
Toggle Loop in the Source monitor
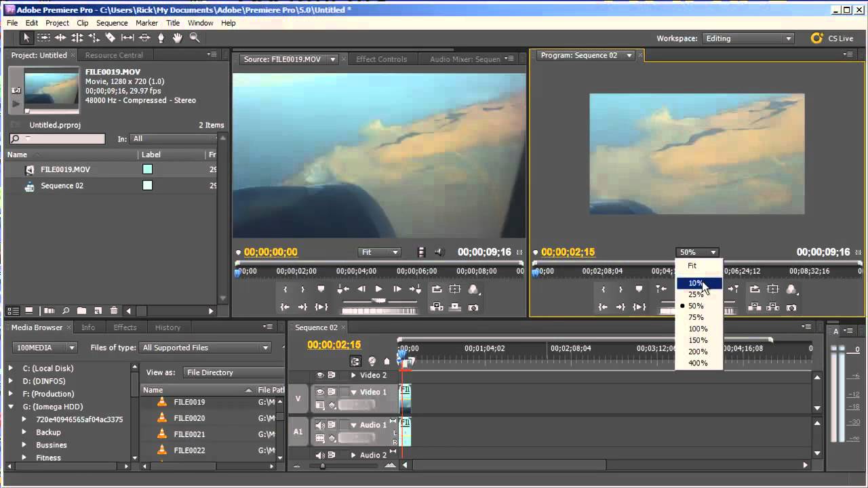pyautogui.click(x=437, y=289)
